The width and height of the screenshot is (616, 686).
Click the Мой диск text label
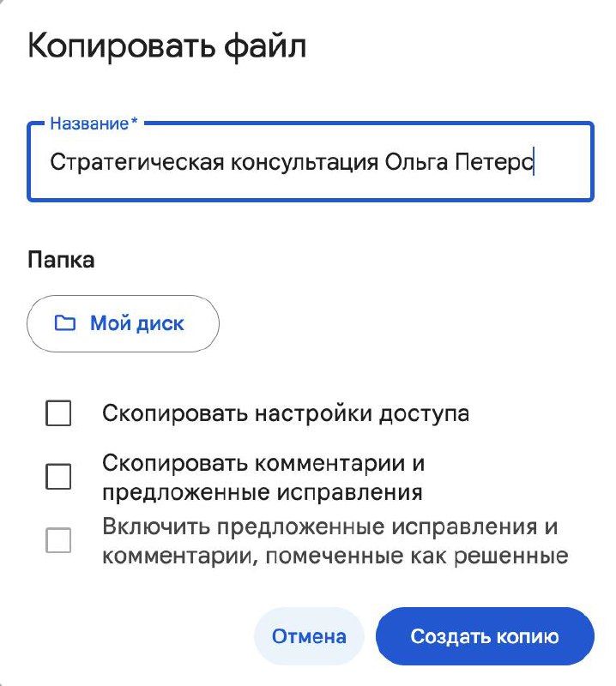(x=137, y=324)
